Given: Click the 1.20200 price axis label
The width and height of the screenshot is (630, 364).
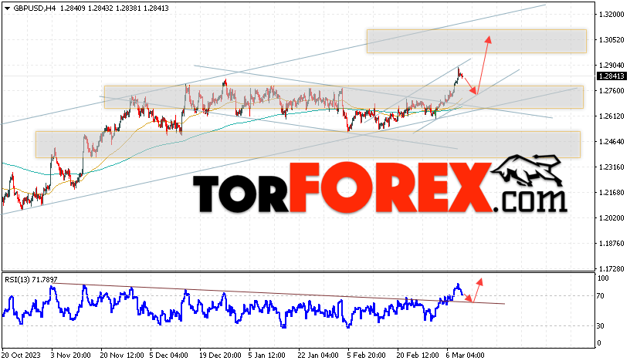Looking at the screenshot, I should pos(611,218).
